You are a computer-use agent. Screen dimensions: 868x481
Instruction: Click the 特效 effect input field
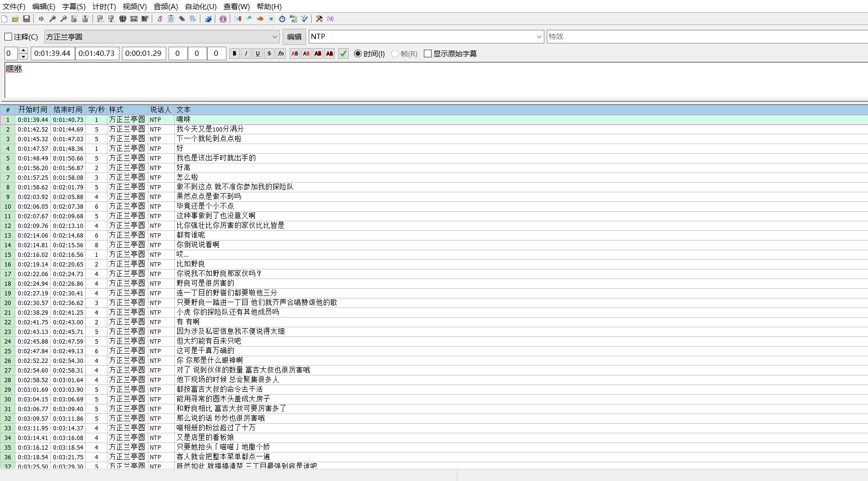pyautogui.click(x=707, y=37)
